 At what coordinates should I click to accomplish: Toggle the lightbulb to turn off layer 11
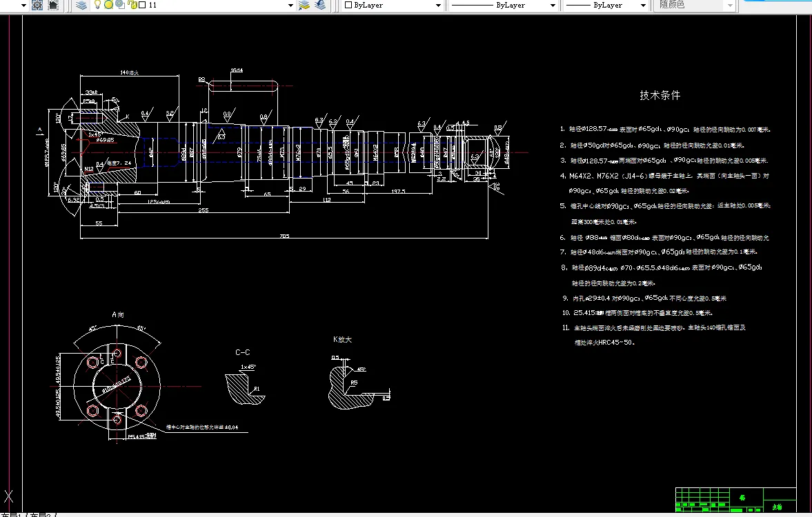pos(97,5)
